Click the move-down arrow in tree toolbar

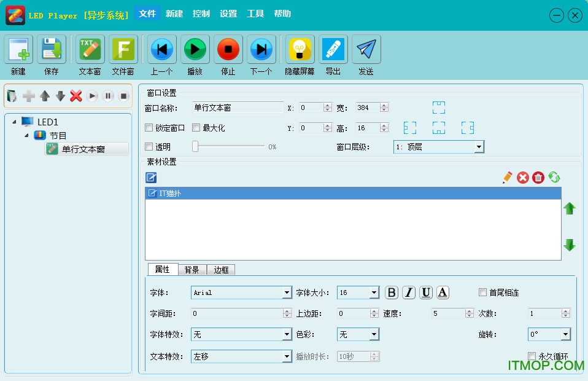(x=60, y=96)
